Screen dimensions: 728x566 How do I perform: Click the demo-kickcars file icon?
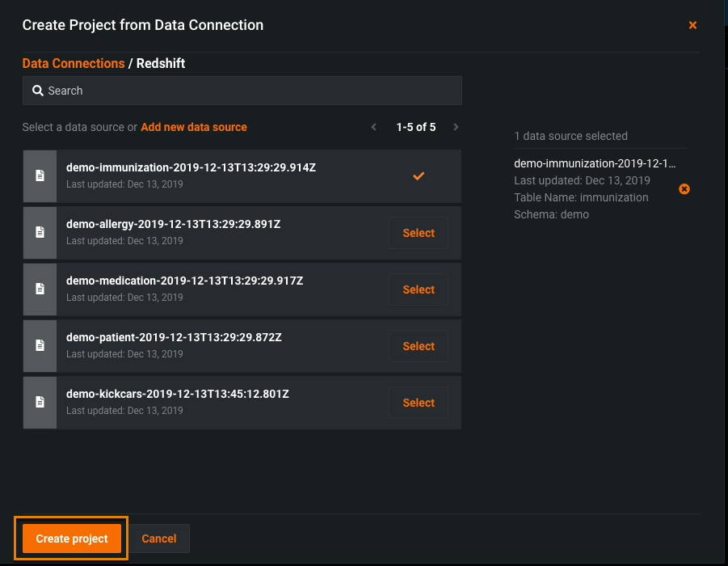tap(40, 403)
